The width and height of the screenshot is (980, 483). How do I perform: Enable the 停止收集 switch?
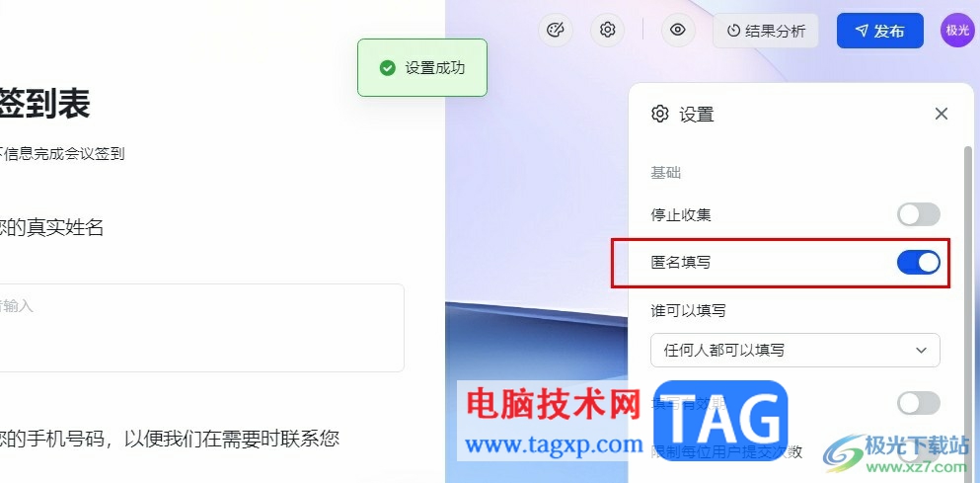[919, 214]
